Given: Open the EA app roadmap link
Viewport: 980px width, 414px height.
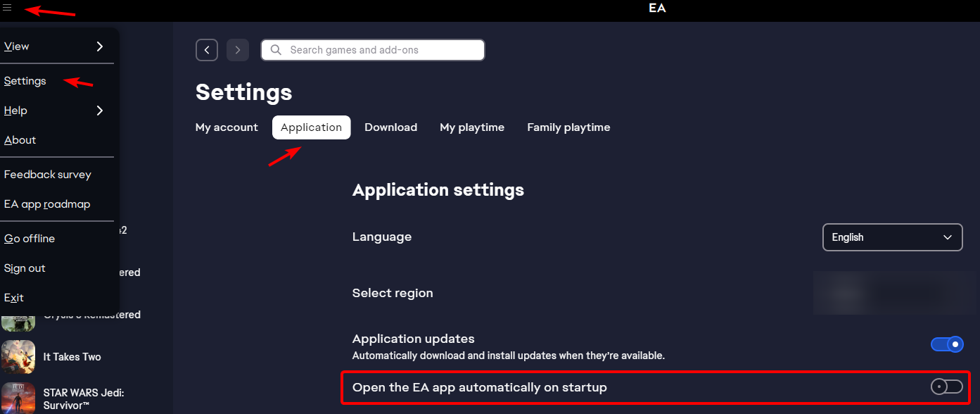Looking at the screenshot, I should pos(47,204).
